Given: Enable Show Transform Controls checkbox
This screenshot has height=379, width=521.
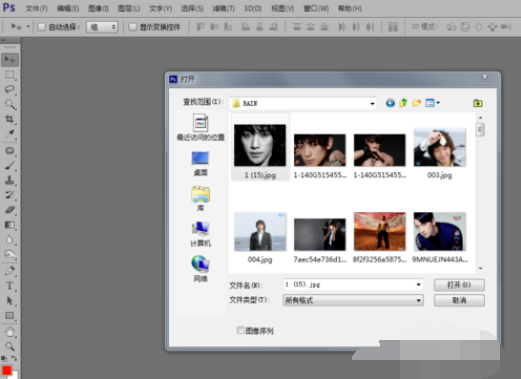Looking at the screenshot, I should 133,27.
